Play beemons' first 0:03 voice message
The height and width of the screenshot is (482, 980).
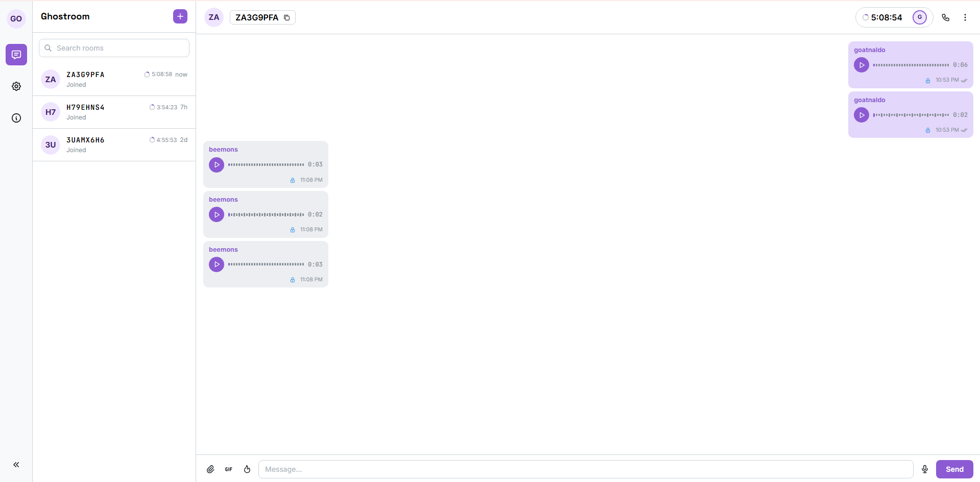tap(217, 165)
